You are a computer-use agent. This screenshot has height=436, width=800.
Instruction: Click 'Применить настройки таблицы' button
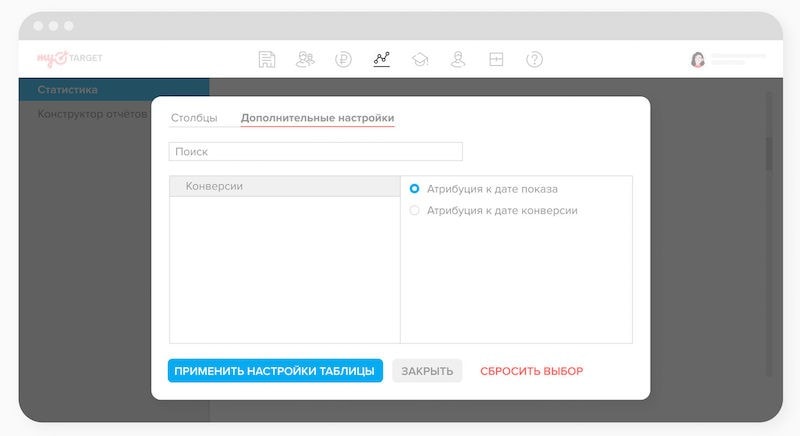coord(275,371)
